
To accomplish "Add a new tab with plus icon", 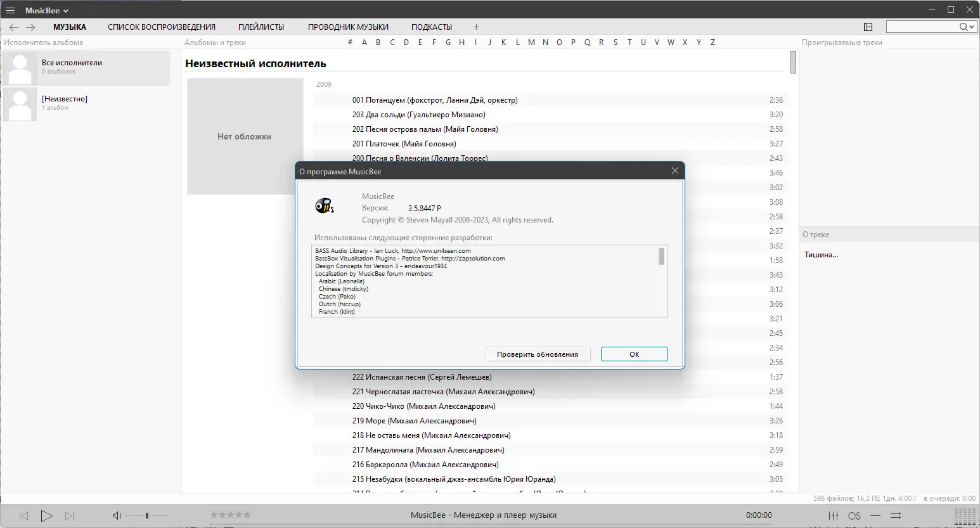I will click(x=477, y=27).
